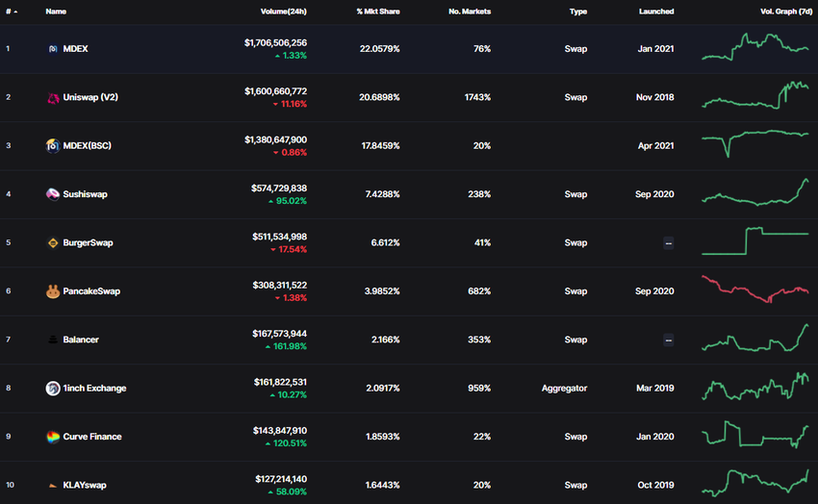View Balancer 7-day volume graph
This screenshot has width=818, height=504.
pyautogui.click(x=755, y=338)
